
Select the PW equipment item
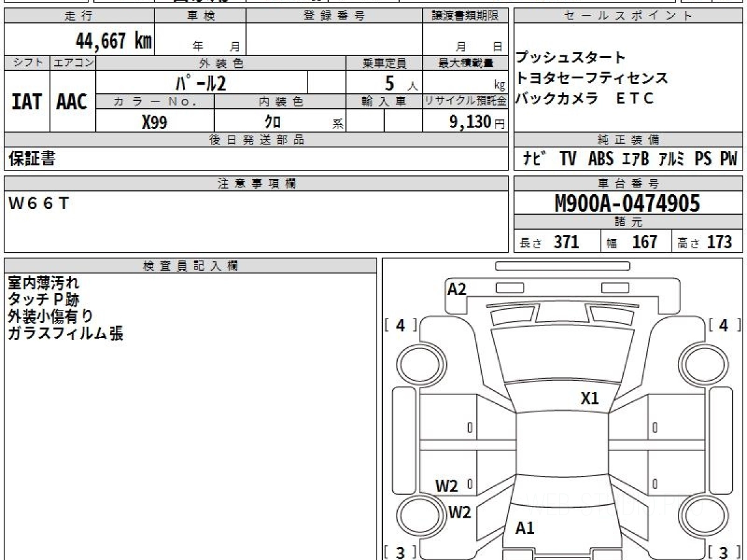click(728, 159)
